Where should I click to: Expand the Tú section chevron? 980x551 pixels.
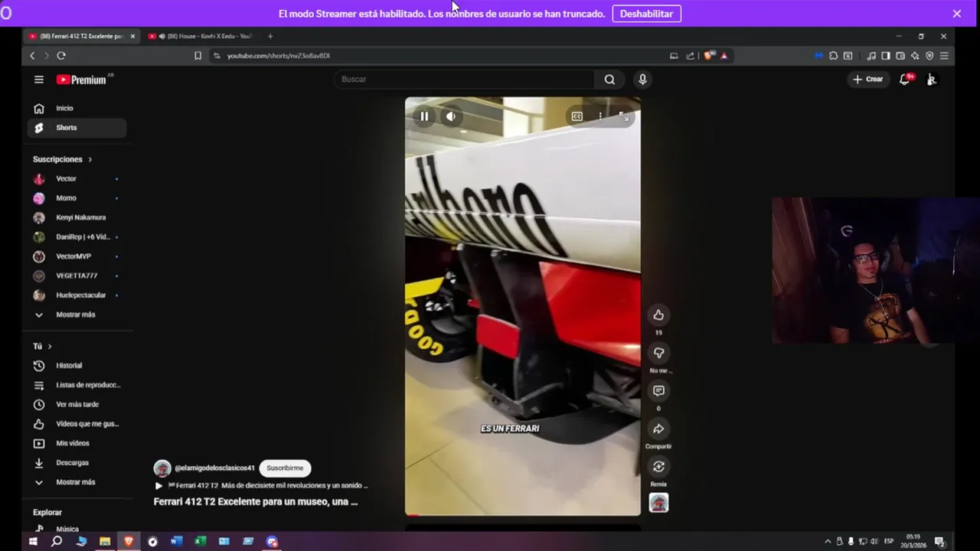[x=50, y=347]
